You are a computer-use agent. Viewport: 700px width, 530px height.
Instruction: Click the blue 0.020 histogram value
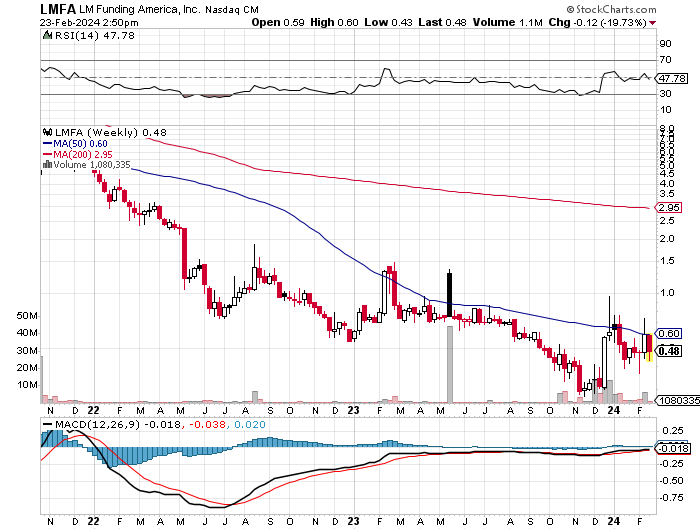250,424
